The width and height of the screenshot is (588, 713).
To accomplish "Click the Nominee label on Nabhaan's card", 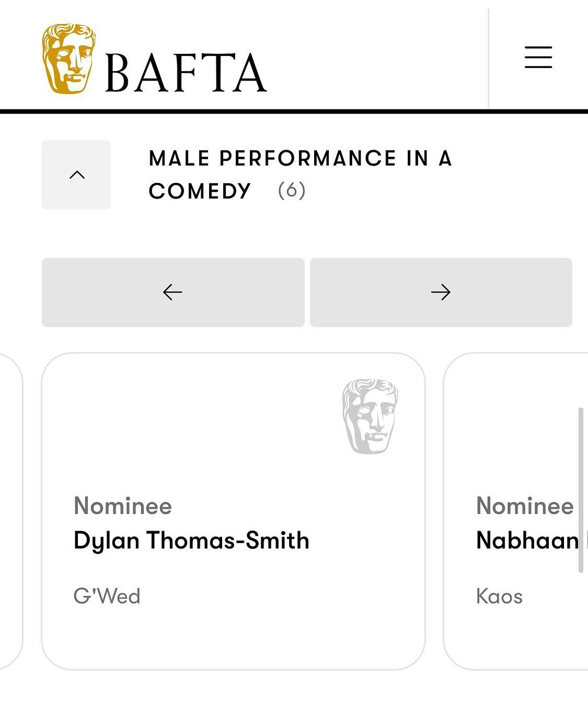I will point(524,506).
